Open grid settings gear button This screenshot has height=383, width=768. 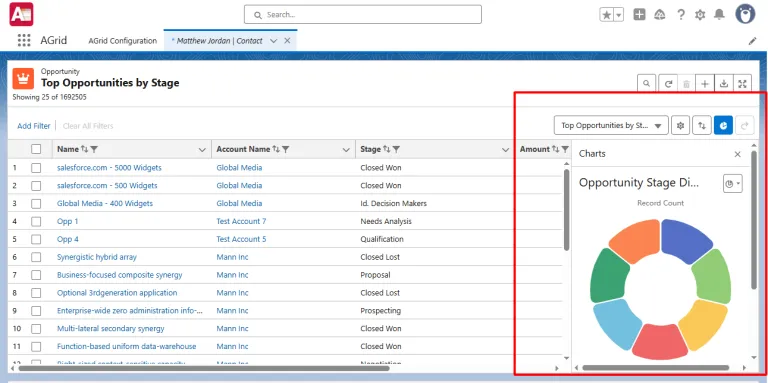(680, 125)
